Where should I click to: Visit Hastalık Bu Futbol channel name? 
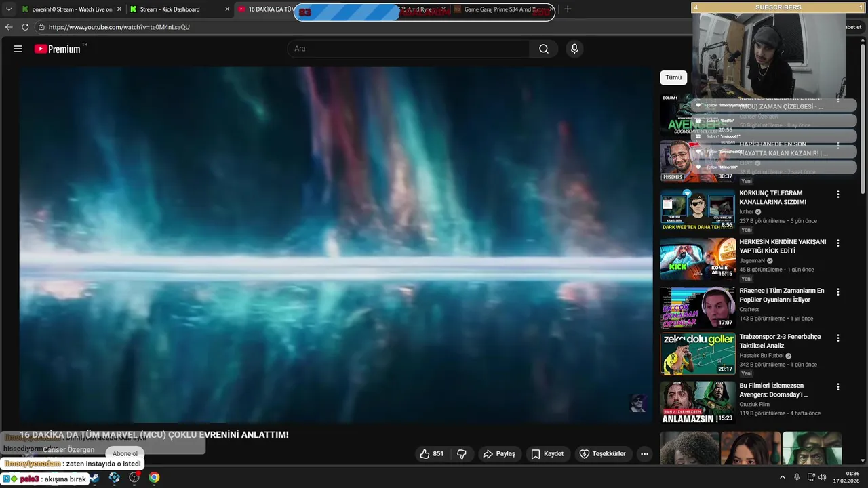coord(761,356)
